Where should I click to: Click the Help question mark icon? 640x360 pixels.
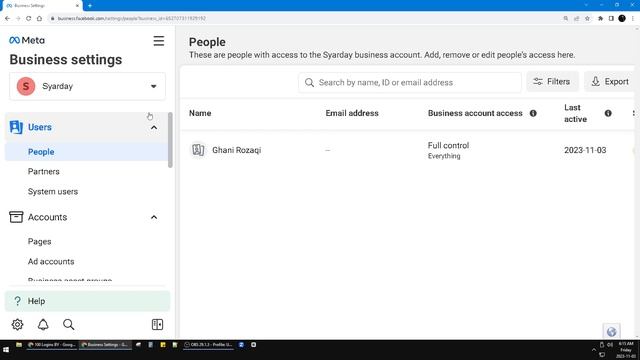pyautogui.click(x=17, y=301)
